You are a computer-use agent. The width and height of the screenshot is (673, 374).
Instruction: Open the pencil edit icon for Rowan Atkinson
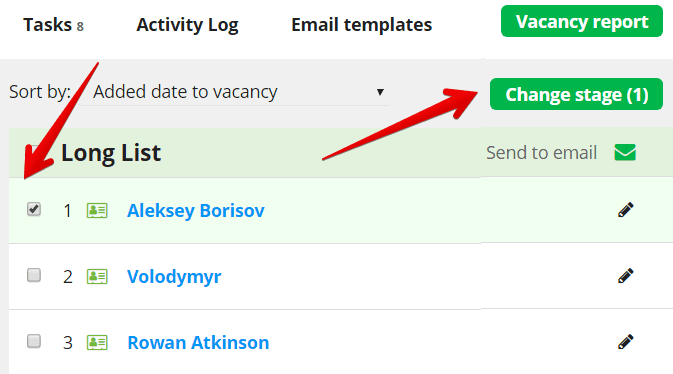click(x=625, y=342)
